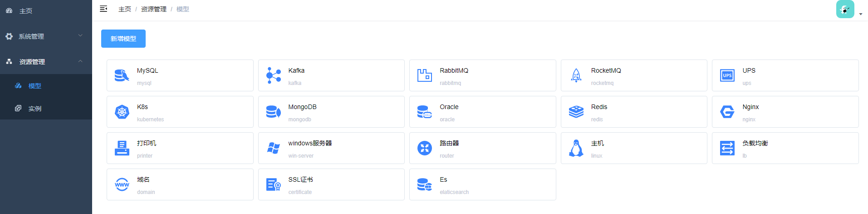The image size is (868, 214).
Task: Open the Nginx model card title
Action: click(x=750, y=107)
